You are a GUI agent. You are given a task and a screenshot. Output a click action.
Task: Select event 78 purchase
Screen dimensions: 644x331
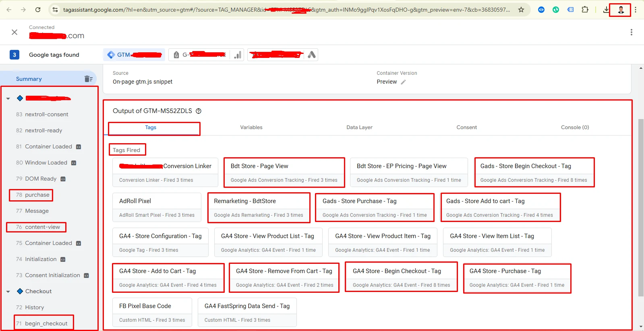pos(33,195)
